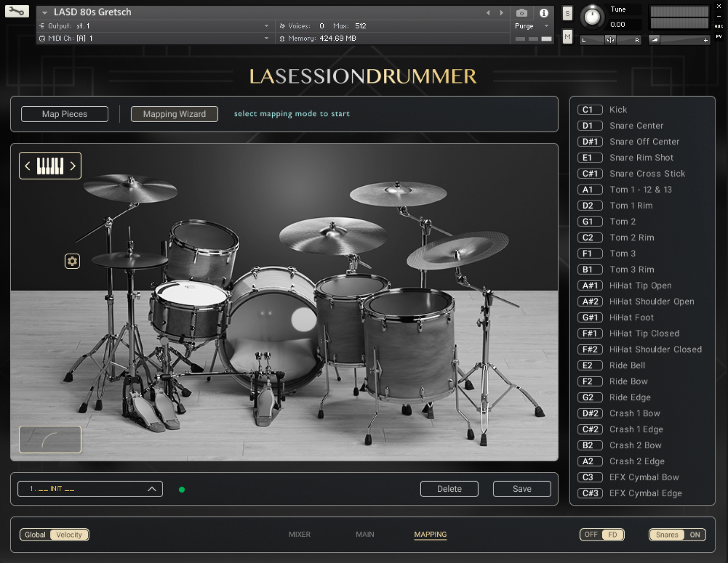Switch to the MIXER tab

(x=299, y=534)
